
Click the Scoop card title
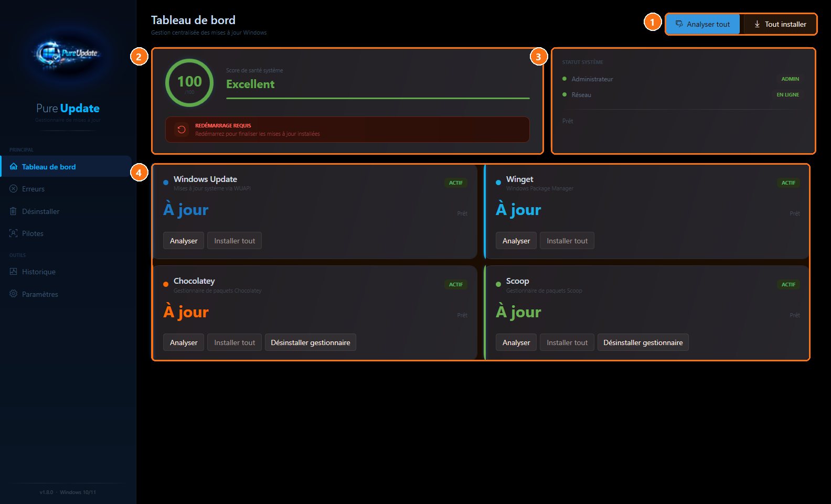[x=517, y=281]
